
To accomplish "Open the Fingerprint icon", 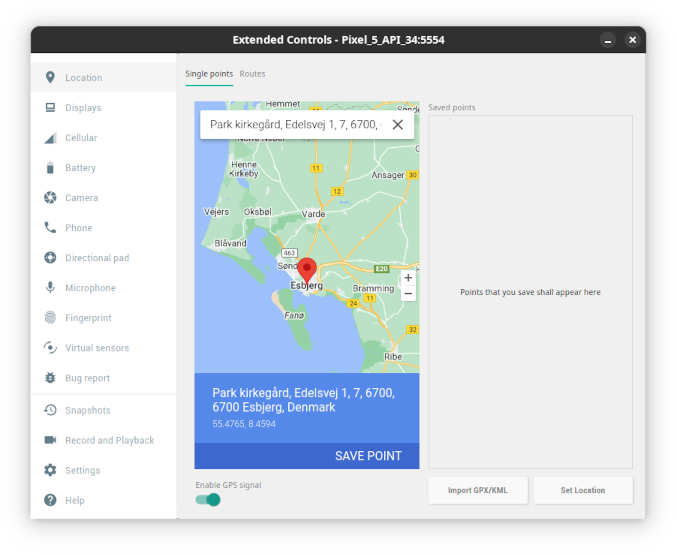I will 50,318.
